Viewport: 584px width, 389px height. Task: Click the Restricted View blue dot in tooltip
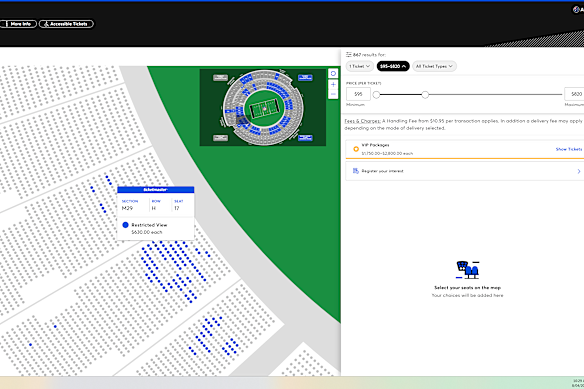pyautogui.click(x=126, y=225)
